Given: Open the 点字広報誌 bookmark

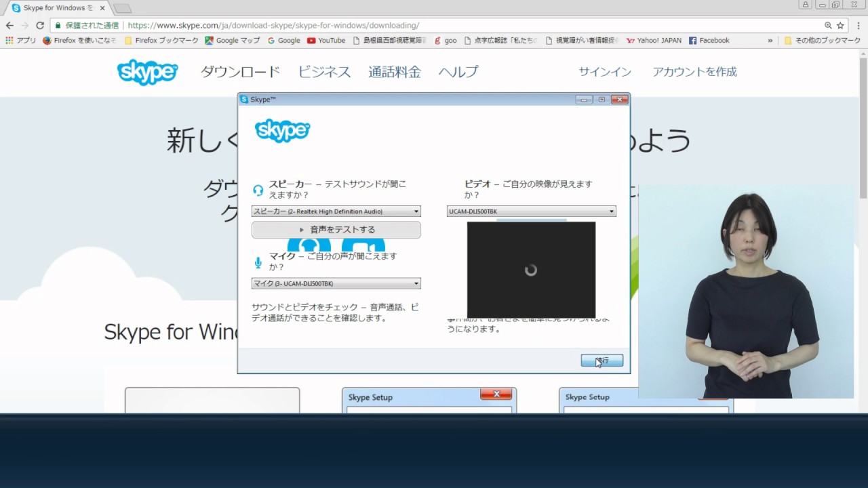Looking at the screenshot, I should [x=500, y=41].
